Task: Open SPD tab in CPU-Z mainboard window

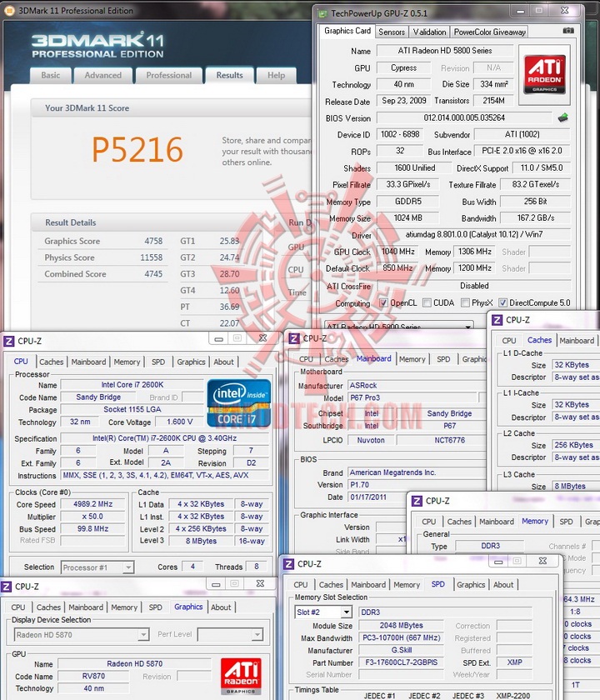Action: pyautogui.click(x=443, y=359)
